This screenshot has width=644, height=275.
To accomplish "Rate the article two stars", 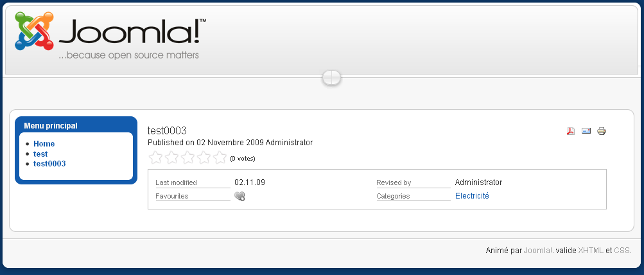I will [x=171, y=157].
